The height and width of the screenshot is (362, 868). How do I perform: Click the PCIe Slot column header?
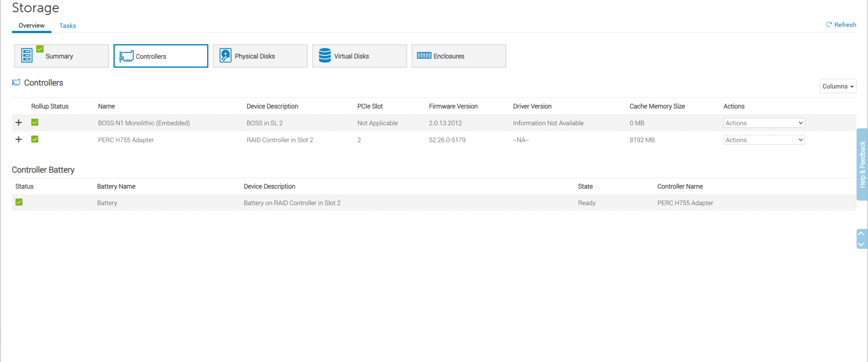point(370,106)
